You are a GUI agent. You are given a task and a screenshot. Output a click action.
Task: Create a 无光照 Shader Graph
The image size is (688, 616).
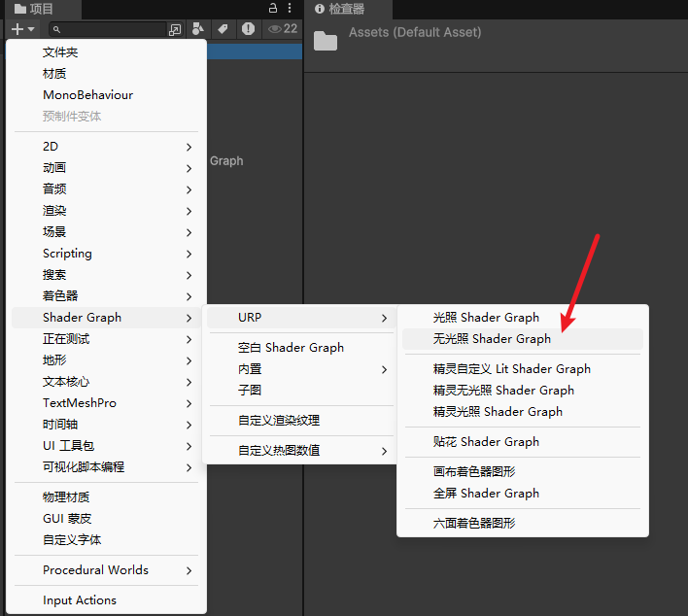point(523,339)
